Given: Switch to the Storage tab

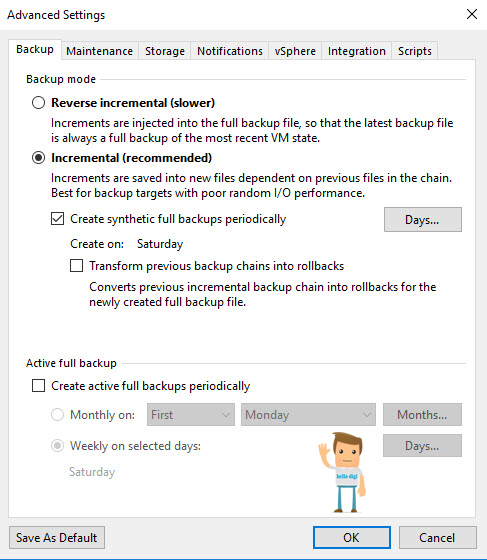Looking at the screenshot, I should coord(165,51).
